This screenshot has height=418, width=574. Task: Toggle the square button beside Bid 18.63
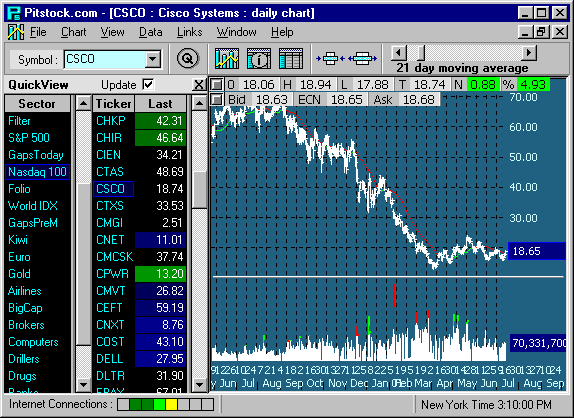coord(217,99)
